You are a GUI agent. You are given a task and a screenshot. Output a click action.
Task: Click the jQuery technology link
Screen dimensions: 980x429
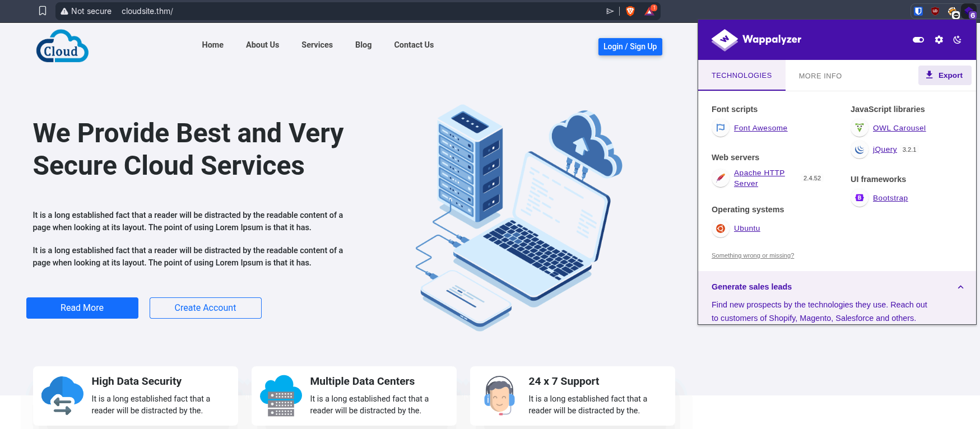(884, 150)
